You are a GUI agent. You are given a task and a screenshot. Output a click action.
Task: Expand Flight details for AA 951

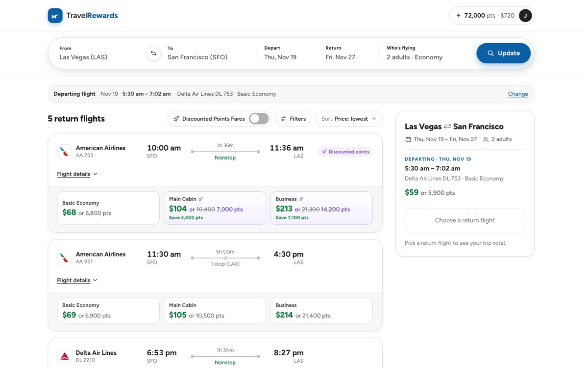coord(77,280)
